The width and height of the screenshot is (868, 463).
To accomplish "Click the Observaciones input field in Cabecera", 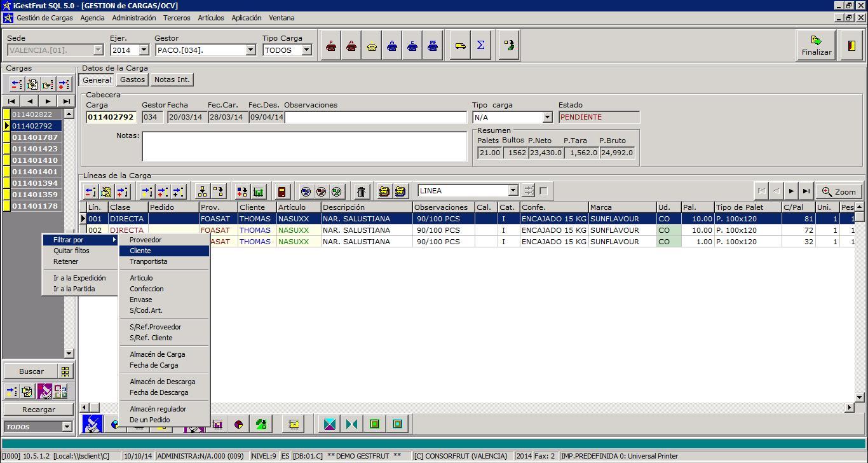I will [x=376, y=117].
